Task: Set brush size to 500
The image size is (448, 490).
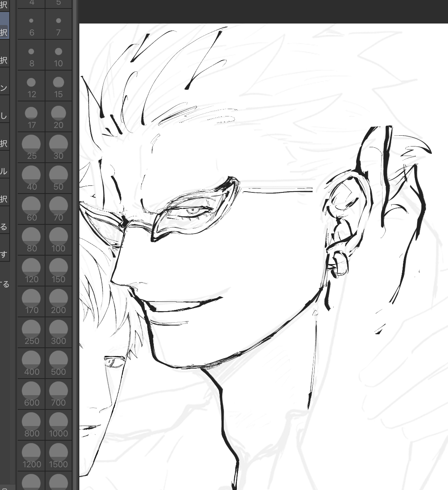Action: point(58,364)
